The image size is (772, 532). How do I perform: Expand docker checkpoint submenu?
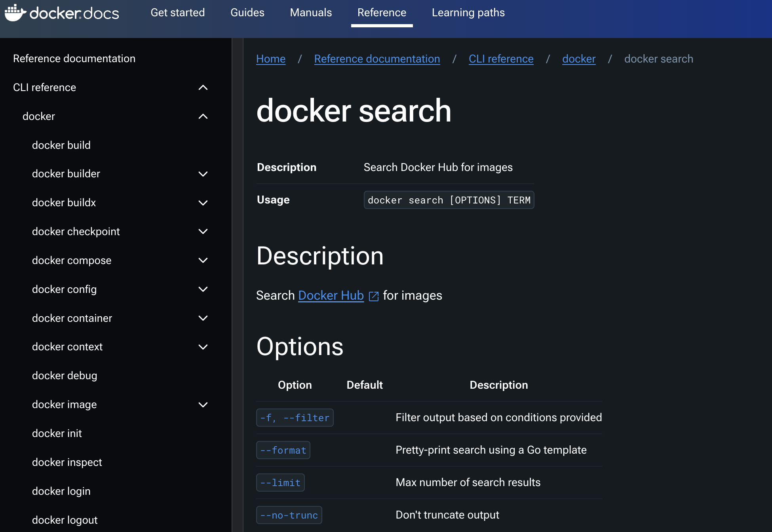203,232
